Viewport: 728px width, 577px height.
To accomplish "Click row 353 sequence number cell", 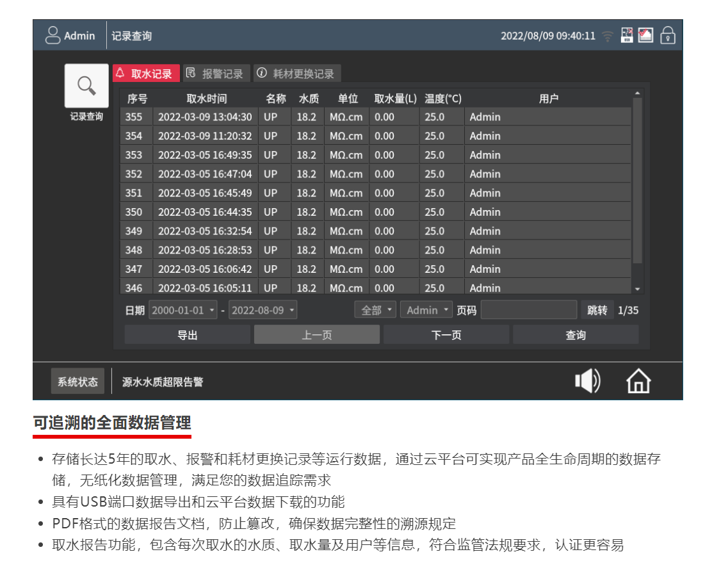I will coord(136,155).
